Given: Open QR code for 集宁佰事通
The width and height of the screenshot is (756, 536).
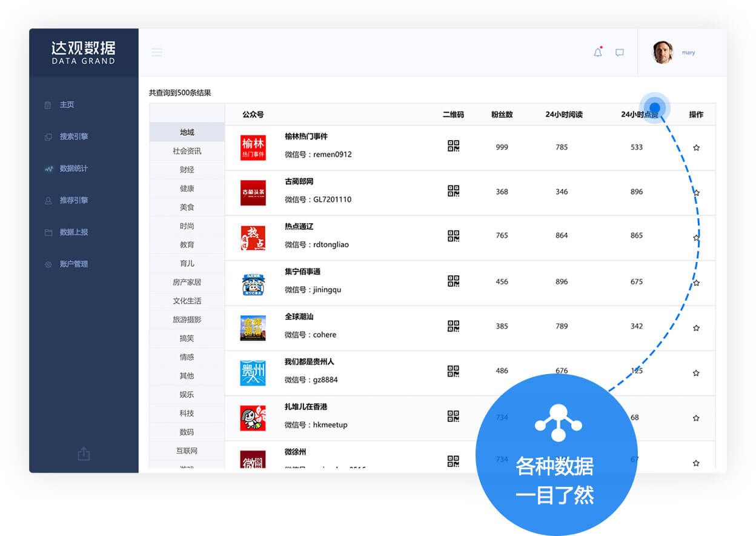Looking at the screenshot, I should pyautogui.click(x=453, y=281).
